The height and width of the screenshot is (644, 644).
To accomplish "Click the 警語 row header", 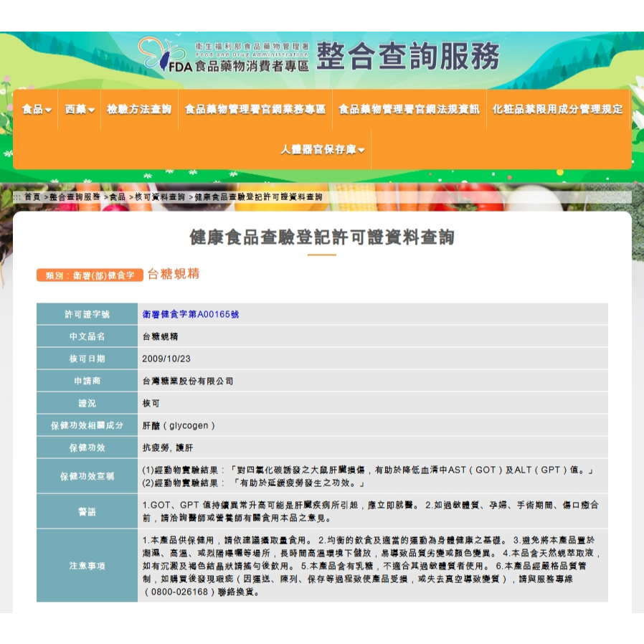I will pos(87,511).
